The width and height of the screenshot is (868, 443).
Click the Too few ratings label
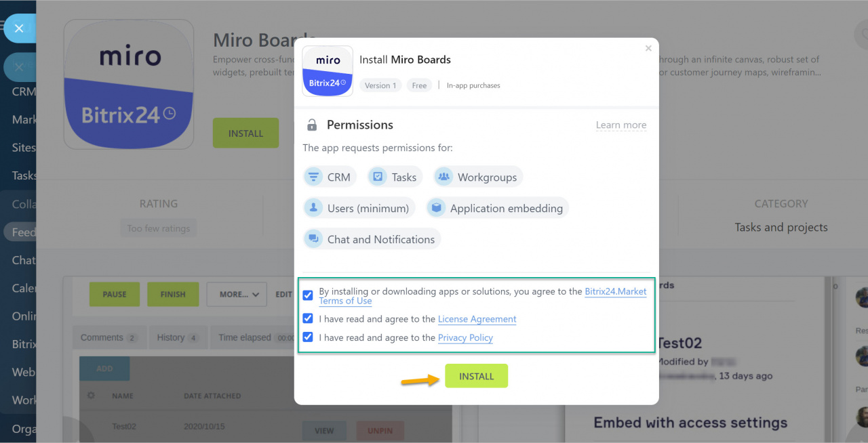(x=159, y=228)
